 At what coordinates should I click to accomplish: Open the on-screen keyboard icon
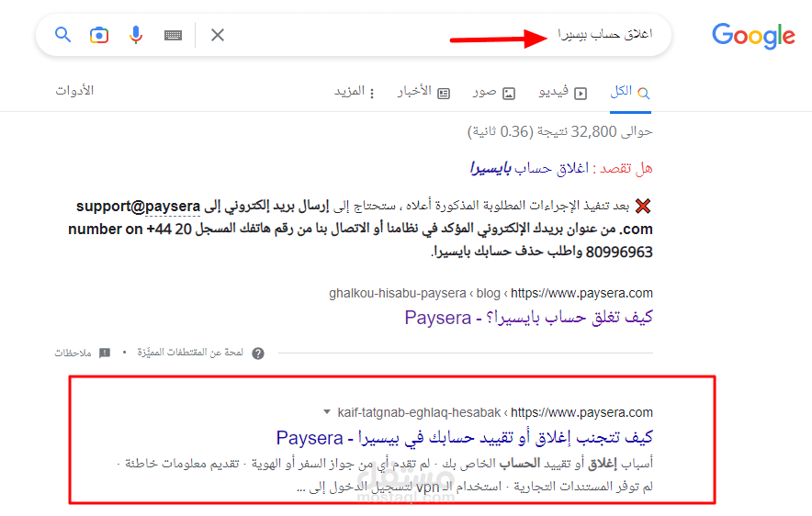173,35
